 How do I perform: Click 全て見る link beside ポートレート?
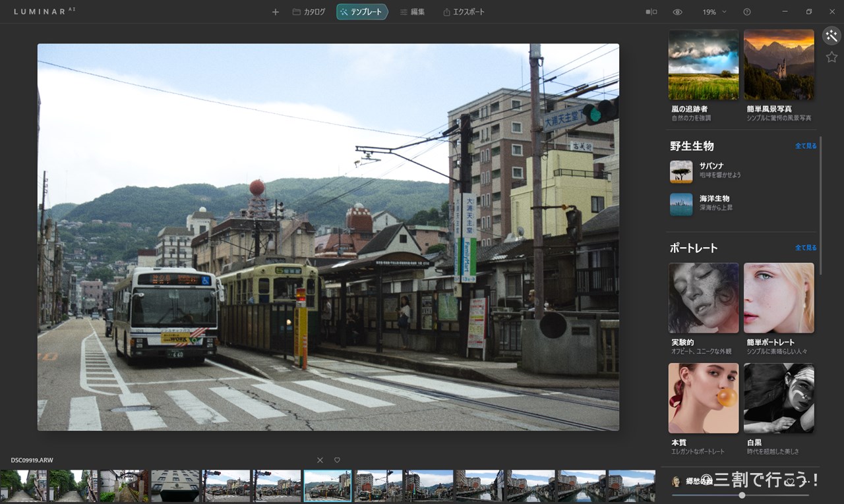pos(805,248)
